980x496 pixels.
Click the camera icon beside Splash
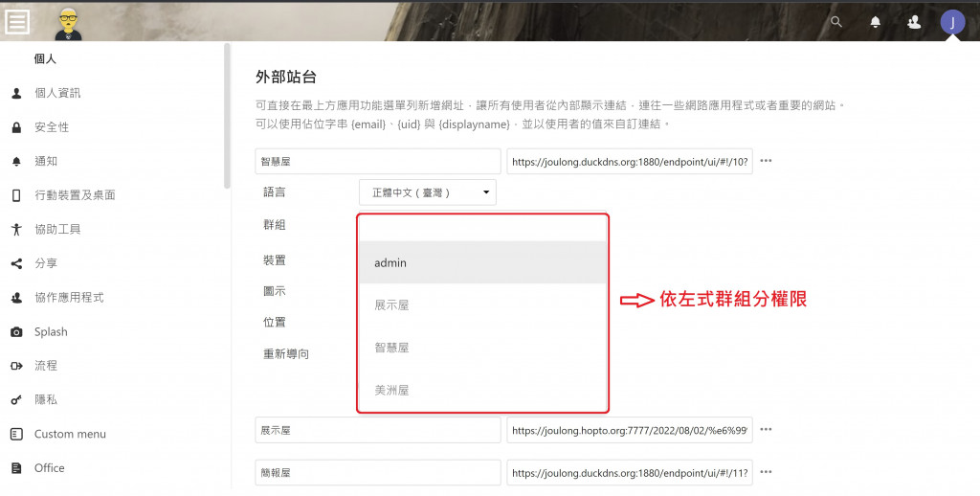tap(17, 332)
